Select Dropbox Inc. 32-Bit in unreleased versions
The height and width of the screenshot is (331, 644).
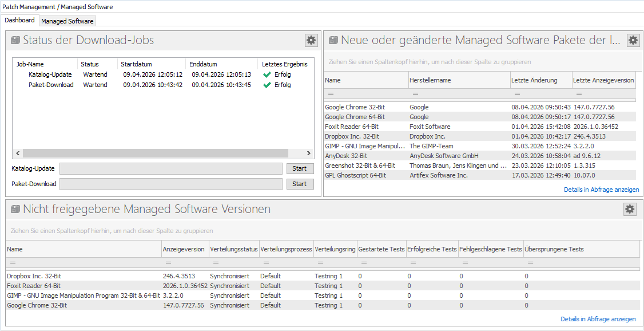[321, 276]
